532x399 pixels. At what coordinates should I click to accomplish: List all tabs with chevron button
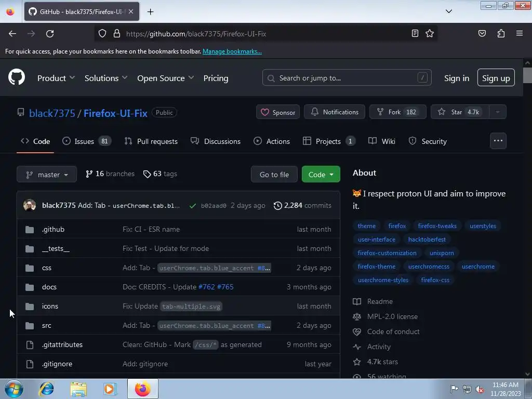tap(448, 11)
